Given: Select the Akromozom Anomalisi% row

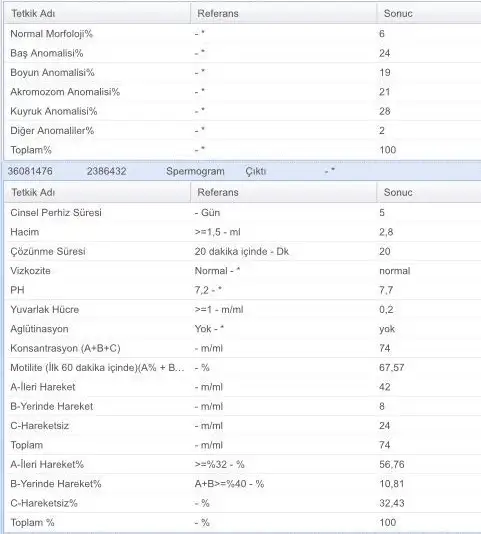Looking at the screenshot, I should click(243, 92).
